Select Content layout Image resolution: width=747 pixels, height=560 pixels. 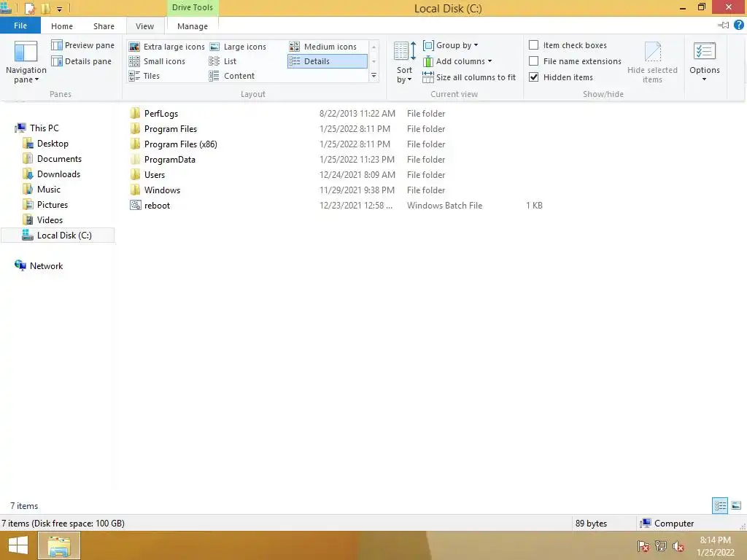(232, 76)
